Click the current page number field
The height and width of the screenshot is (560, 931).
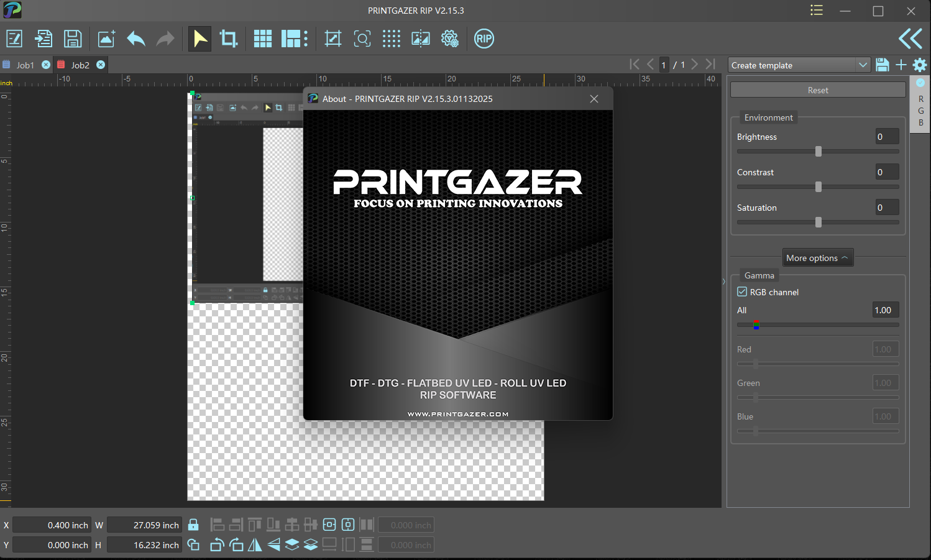point(664,65)
